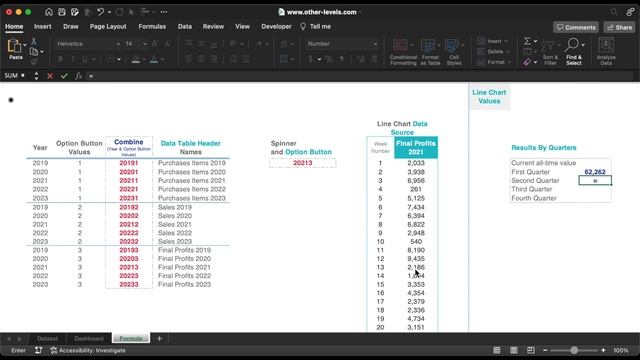Switch to Normal view in status bar
The width and height of the screenshot is (640, 360).
(x=497, y=350)
